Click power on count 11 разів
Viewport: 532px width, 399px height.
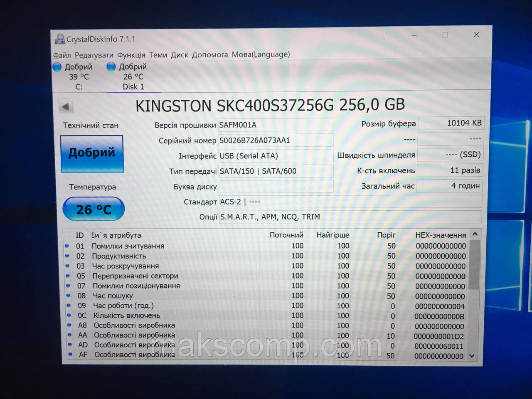click(451, 170)
